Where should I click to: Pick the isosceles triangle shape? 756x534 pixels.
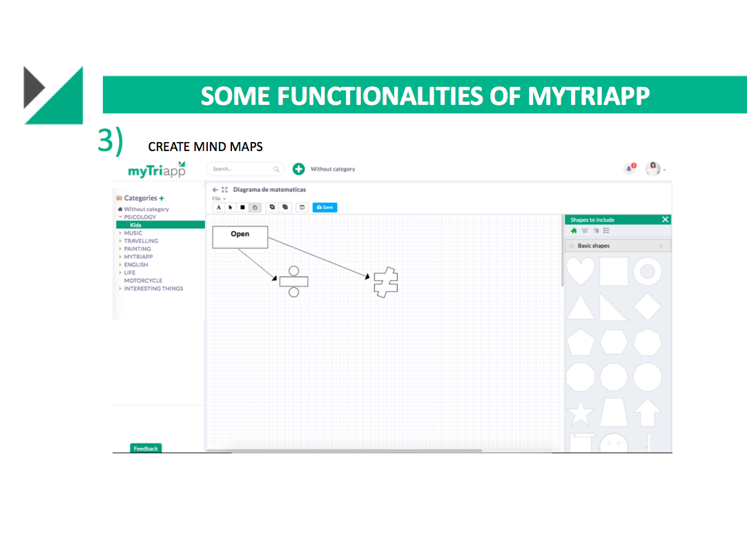(581, 307)
